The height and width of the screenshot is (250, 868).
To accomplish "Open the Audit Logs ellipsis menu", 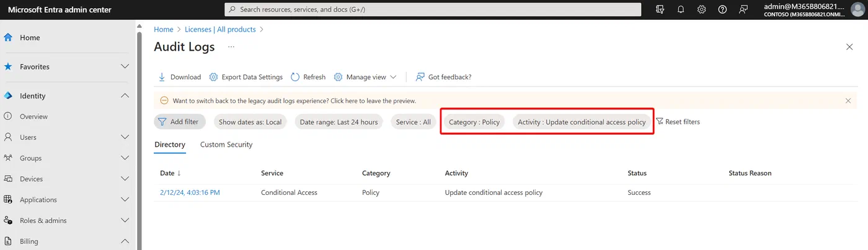I will tap(231, 47).
